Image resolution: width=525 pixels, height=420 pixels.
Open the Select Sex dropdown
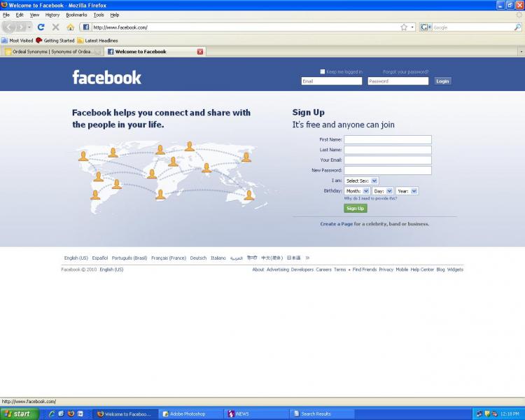361,181
